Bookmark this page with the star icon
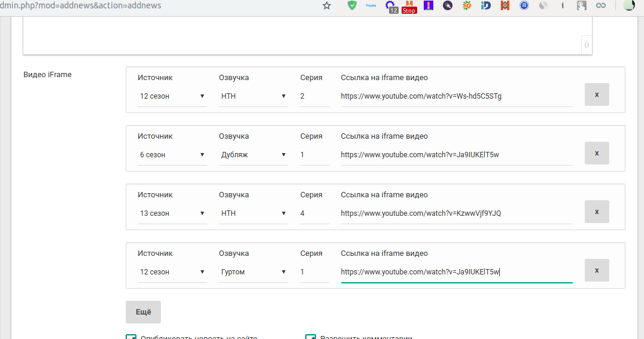 pos(327,6)
